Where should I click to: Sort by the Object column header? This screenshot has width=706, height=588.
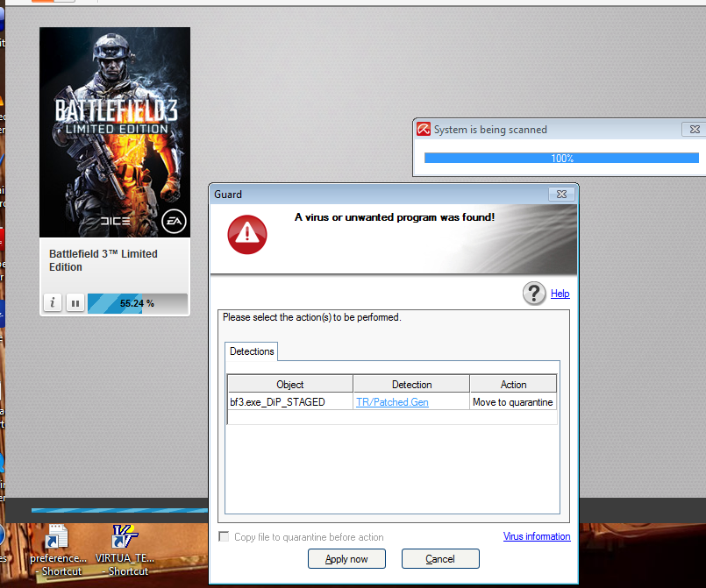pos(290,384)
